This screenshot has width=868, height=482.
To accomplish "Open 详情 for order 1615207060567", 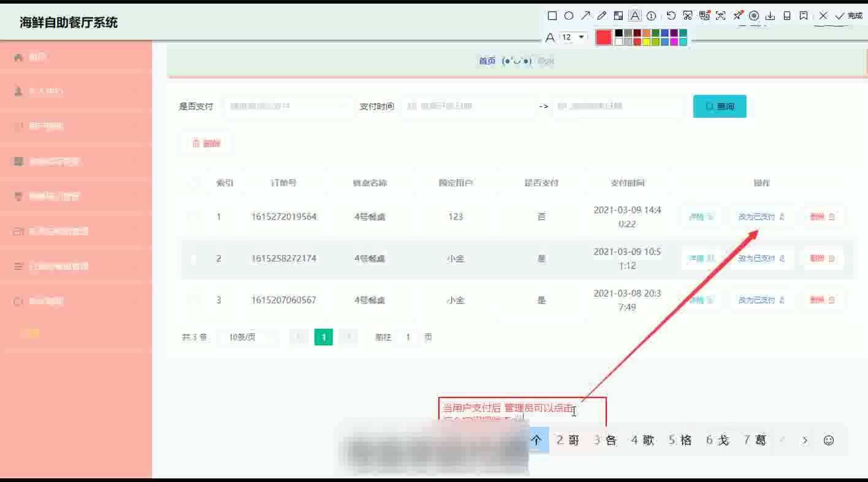I will coord(701,300).
